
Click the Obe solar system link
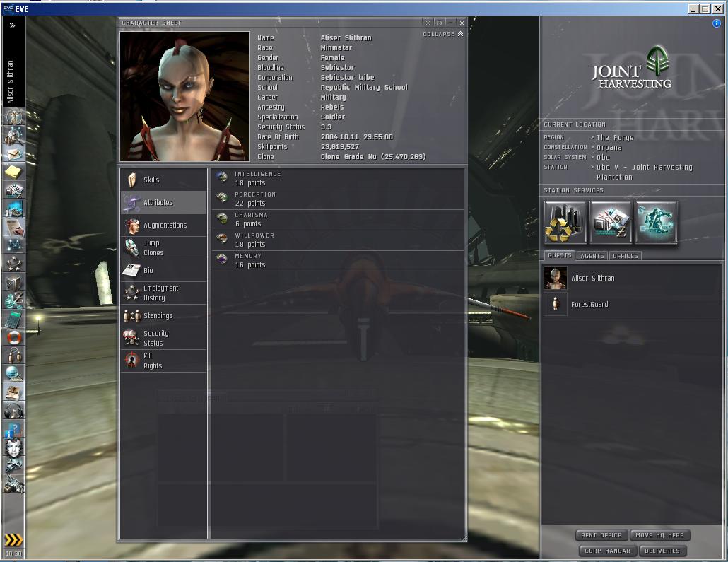(603, 157)
